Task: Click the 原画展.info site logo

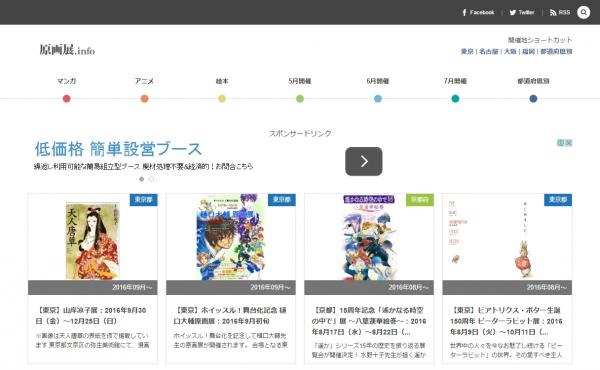Action: coord(67,50)
